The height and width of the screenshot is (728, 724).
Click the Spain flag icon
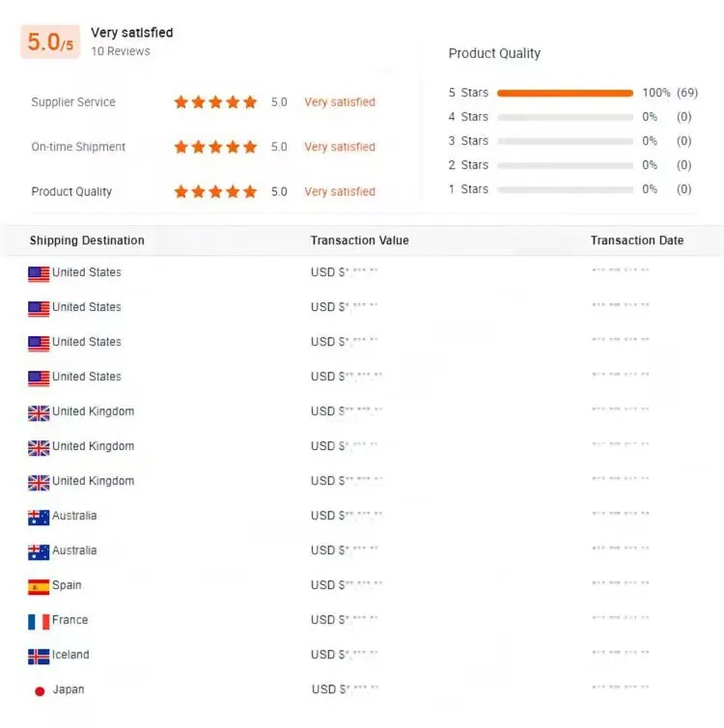[x=39, y=587]
